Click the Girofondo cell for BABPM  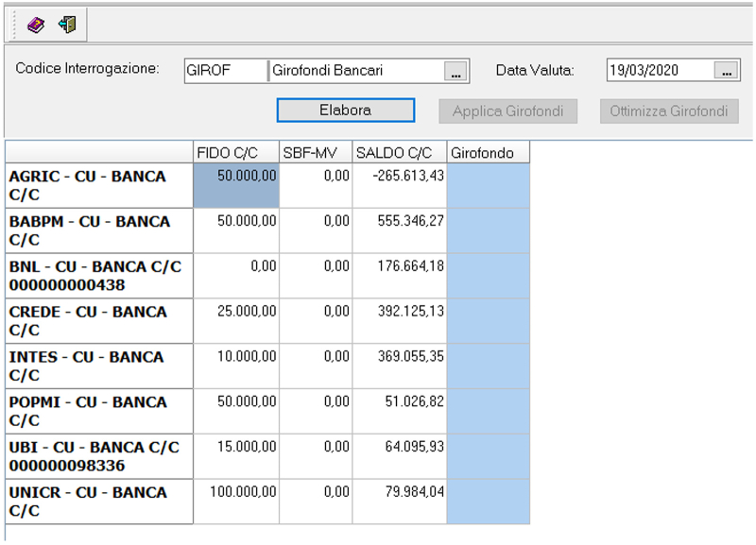[488, 230]
